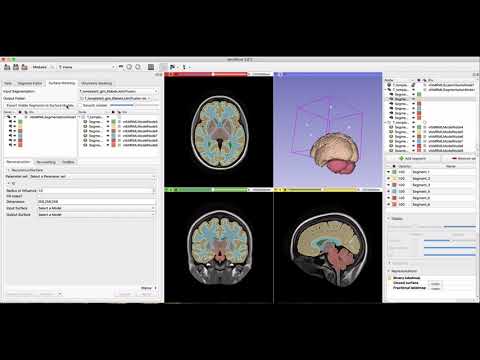Toggle visibility of Segment_6 in segments table
Viewport: 480px width, 360px height.
coord(388,204)
